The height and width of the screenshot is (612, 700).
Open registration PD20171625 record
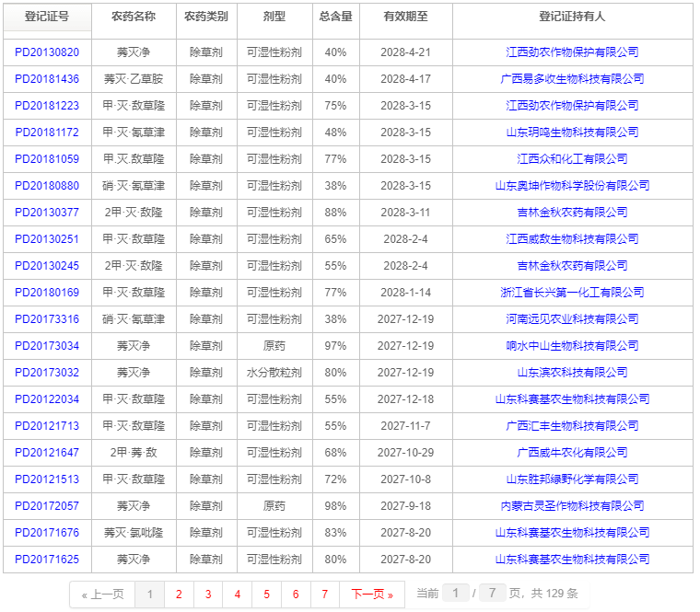(x=47, y=560)
